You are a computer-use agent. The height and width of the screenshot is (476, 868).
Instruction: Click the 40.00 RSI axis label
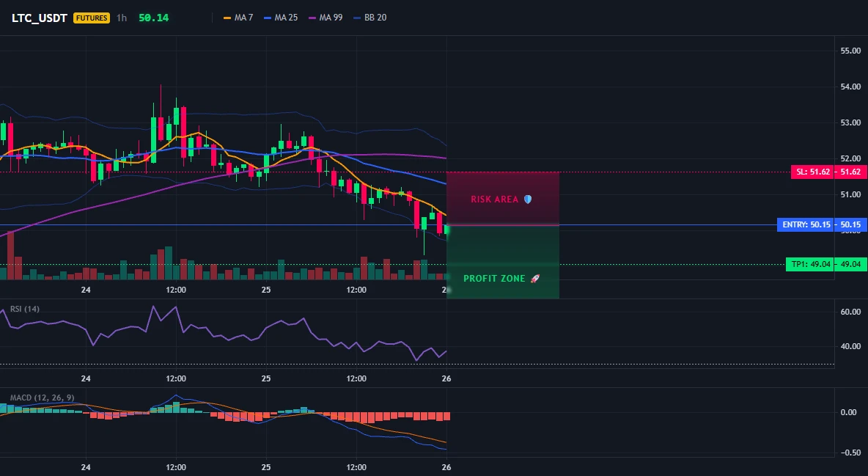tap(850, 346)
